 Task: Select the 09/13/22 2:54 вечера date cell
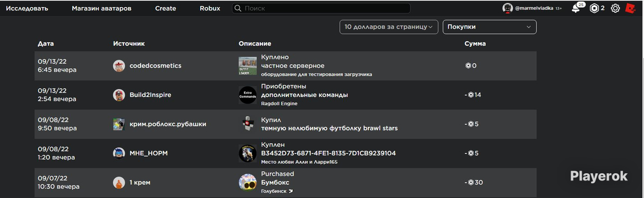[57, 95]
